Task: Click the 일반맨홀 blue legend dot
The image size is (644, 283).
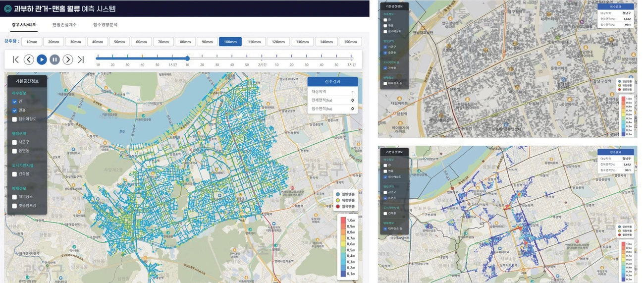Action: click(338, 194)
